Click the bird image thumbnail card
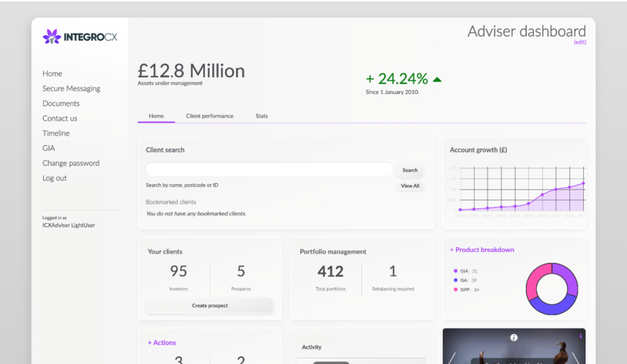The image size is (627, 364). click(x=514, y=346)
